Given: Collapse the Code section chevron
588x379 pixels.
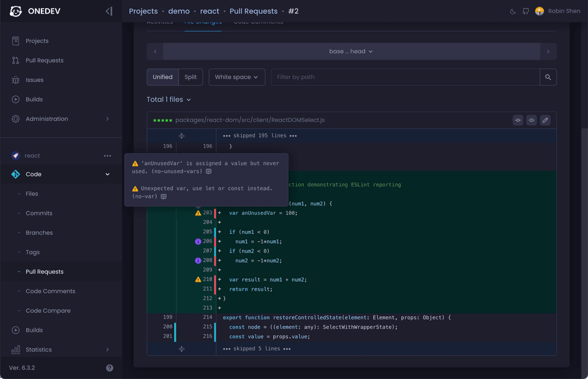Looking at the screenshot, I should coord(108,174).
